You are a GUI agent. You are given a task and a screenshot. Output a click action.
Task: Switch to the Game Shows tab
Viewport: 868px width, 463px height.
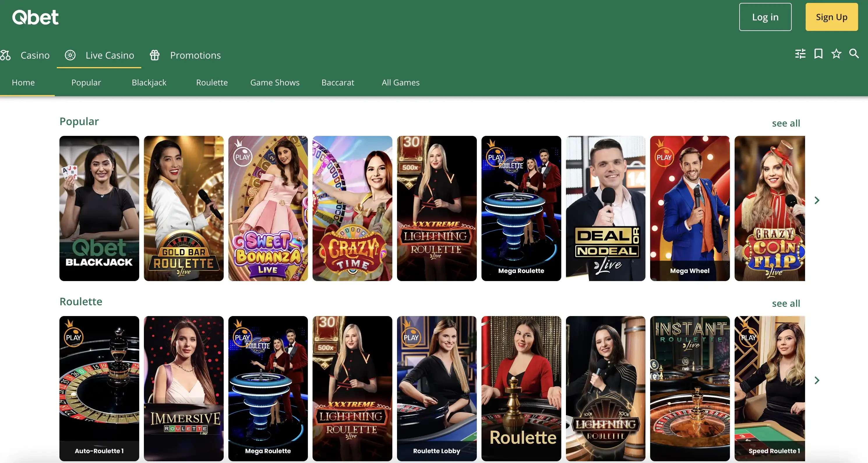coord(275,82)
